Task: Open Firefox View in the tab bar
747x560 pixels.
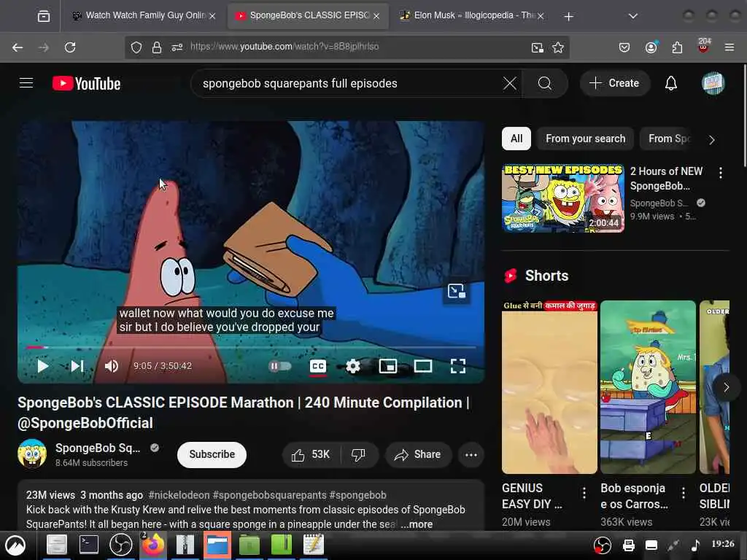Action: 43,16
